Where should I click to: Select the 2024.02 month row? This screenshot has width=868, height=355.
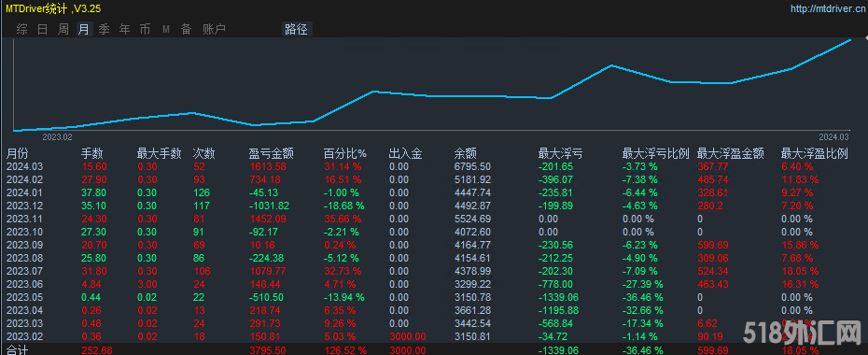point(434,179)
